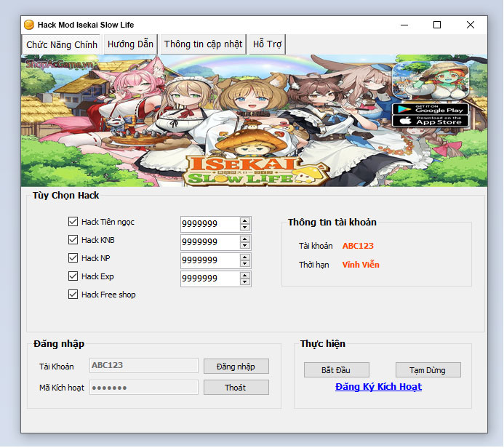Decrease Hack Tiên ngọc value with down arrow
This screenshot has width=504, height=448.
point(245,227)
